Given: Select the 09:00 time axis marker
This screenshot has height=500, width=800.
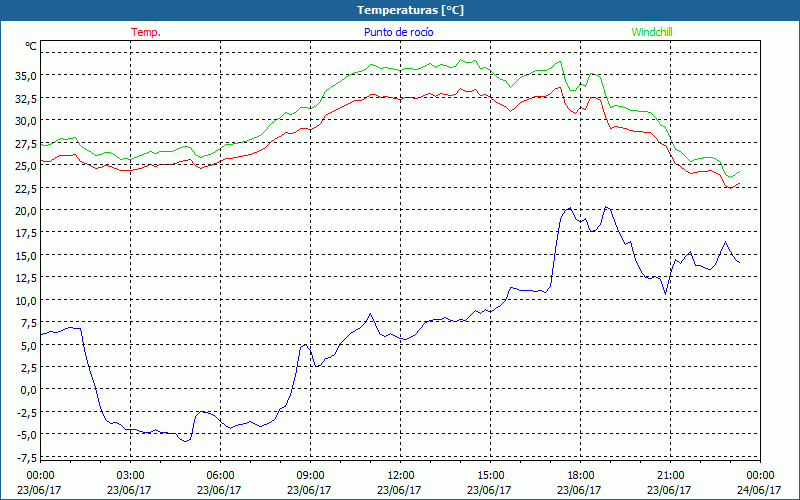Looking at the screenshot, I should tap(310, 475).
